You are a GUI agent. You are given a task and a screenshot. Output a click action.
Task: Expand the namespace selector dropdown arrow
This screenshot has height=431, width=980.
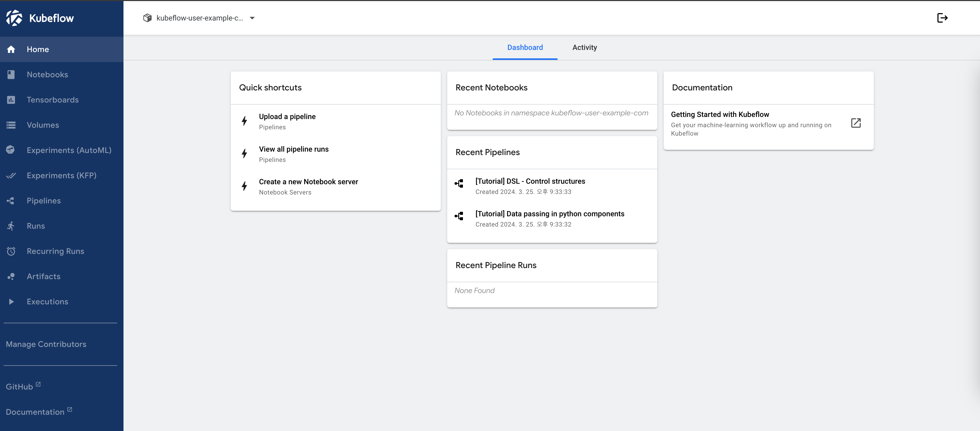click(252, 18)
